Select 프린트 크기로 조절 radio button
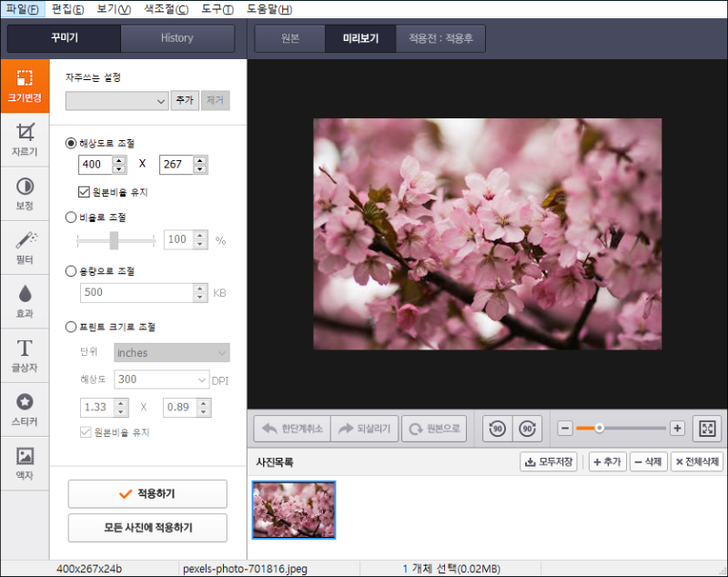The width and height of the screenshot is (728, 577). (x=71, y=327)
